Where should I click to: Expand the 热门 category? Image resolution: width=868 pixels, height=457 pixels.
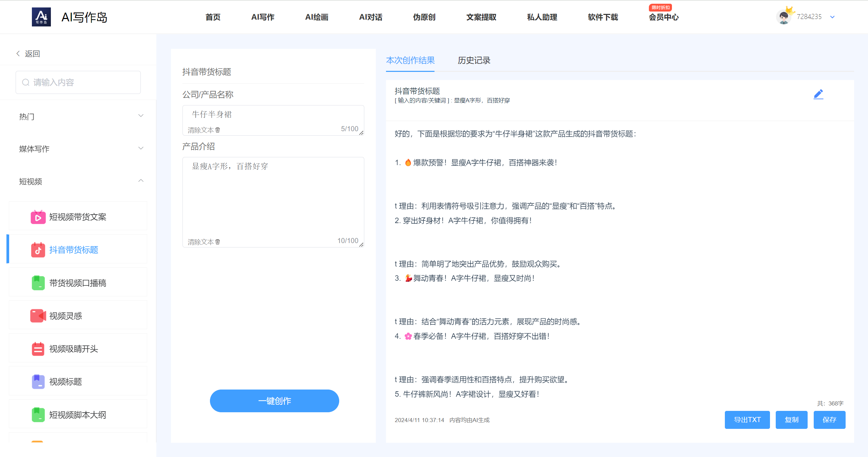coord(81,116)
